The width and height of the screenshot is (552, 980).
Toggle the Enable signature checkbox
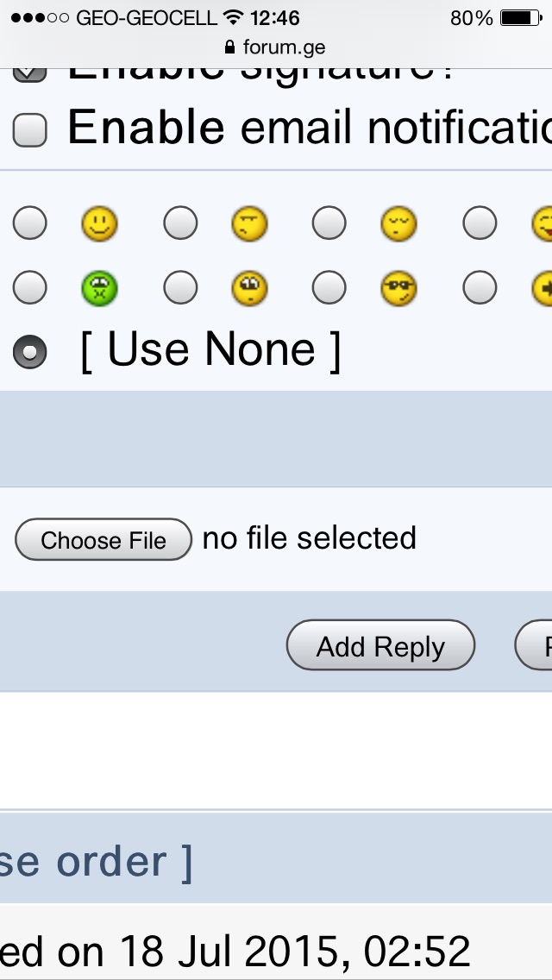30,72
